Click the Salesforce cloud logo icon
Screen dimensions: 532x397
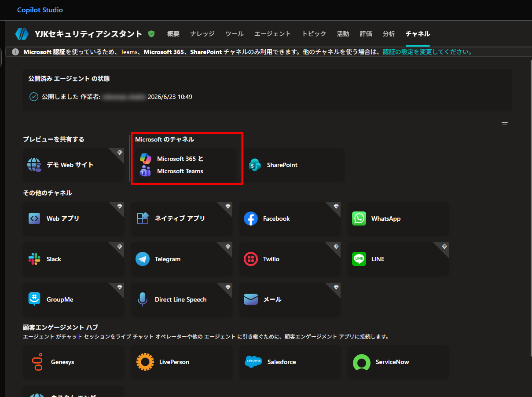(x=253, y=361)
